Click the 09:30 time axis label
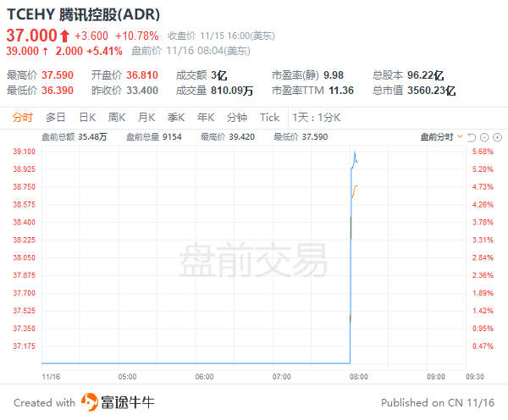 point(475,377)
